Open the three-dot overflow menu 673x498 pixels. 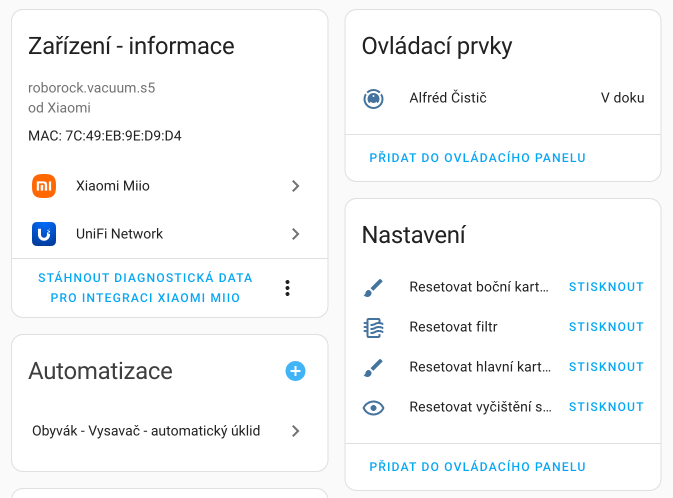287,288
